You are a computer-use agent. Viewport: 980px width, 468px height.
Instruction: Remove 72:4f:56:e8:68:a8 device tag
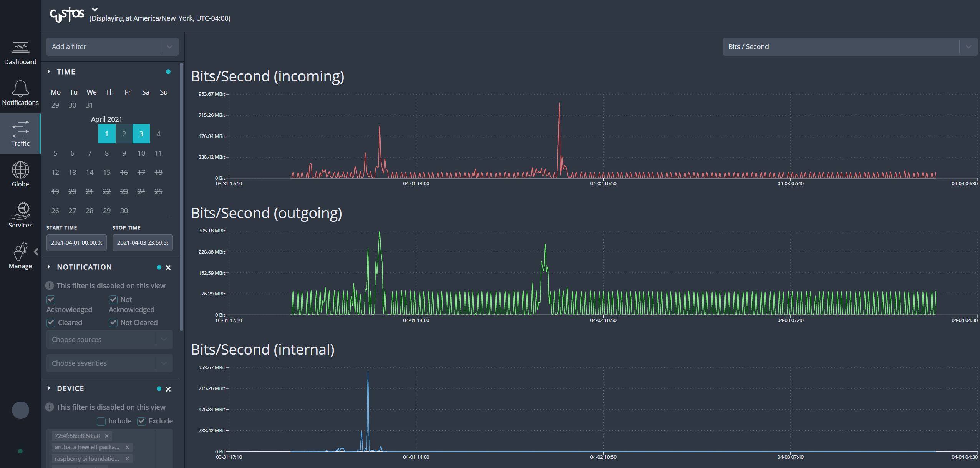tap(107, 436)
